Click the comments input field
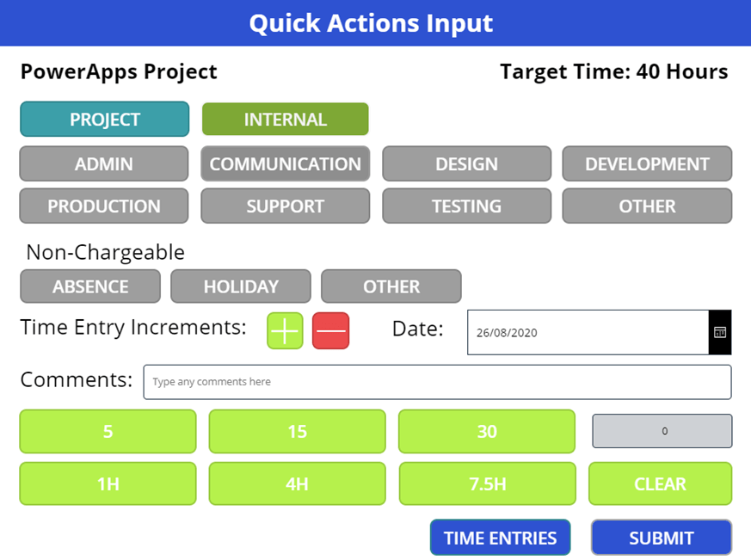751x560 pixels. click(x=437, y=382)
